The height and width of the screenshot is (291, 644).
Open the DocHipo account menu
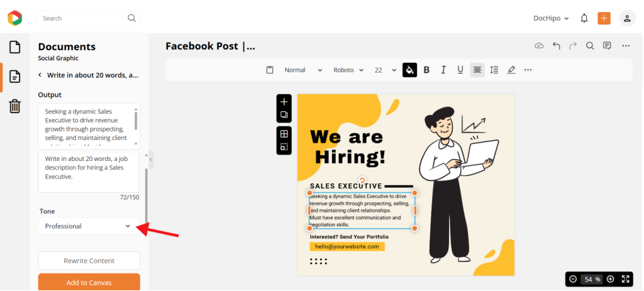(x=551, y=18)
